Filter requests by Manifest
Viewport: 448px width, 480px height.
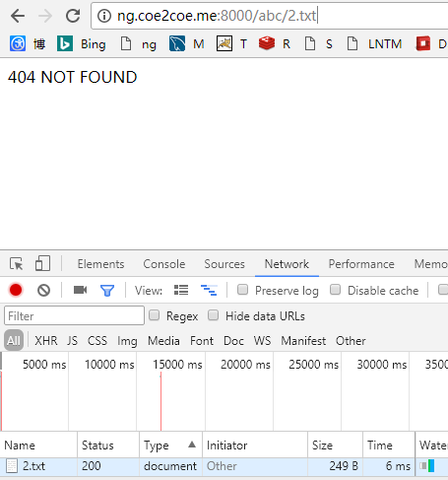coord(303,341)
